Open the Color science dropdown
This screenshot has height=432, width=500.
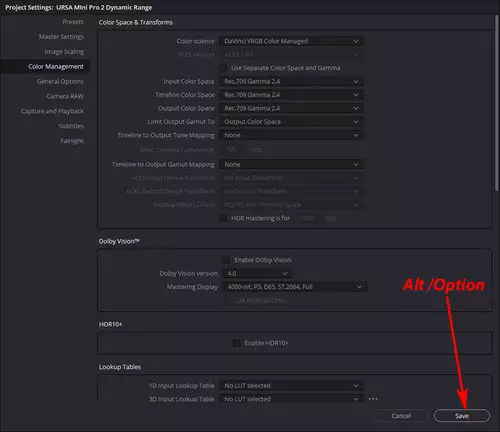tap(291, 41)
